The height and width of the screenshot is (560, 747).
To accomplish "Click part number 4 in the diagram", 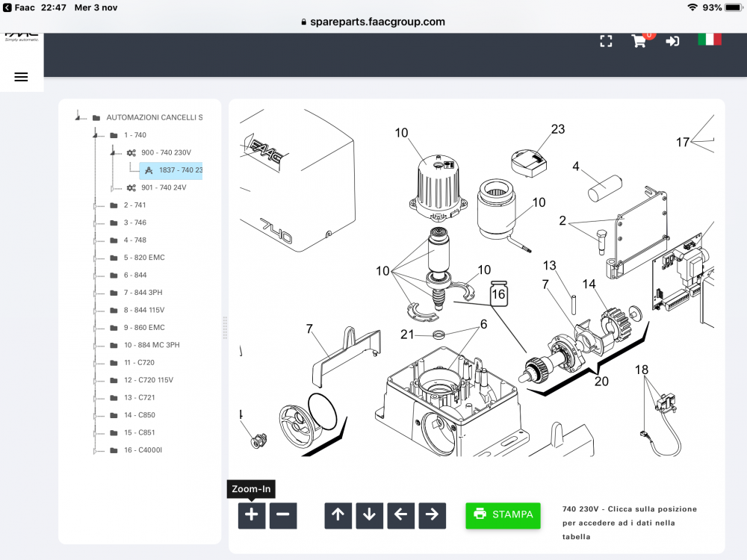I will pos(576,167).
